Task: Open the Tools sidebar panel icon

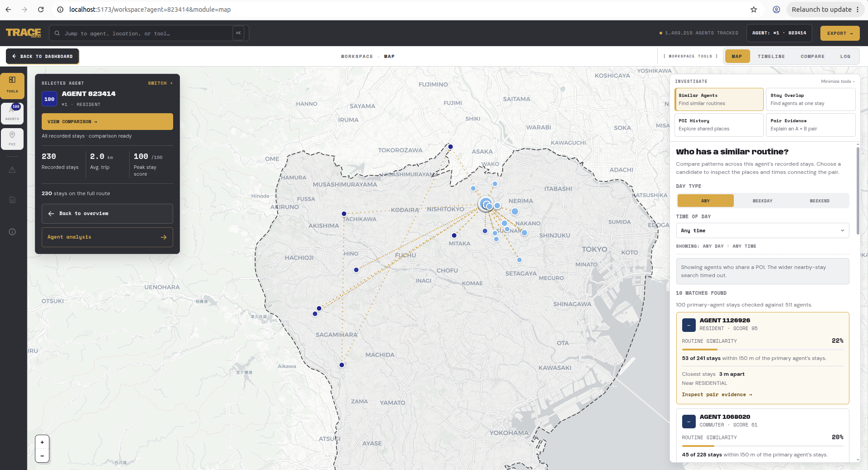Action: pyautogui.click(x=12, y=85)
